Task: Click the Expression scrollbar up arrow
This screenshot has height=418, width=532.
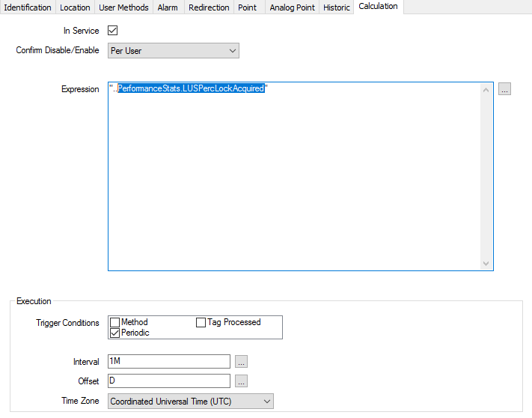Action: (486, 90)
